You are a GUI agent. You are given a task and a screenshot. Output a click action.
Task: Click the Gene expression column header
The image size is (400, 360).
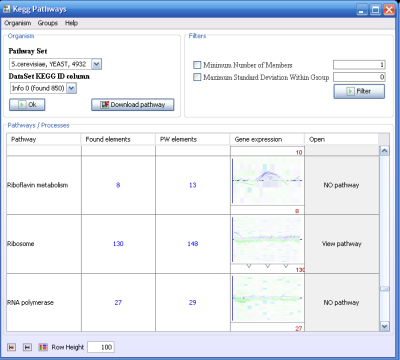pyautogui.click(x=267, y=139)
